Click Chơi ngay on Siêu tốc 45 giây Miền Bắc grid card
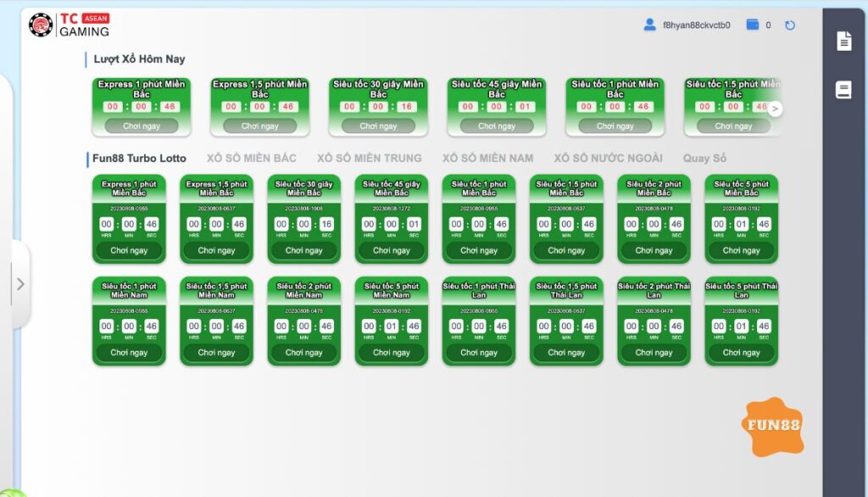This screenshot has height=497, width=868. [x=392, y=250]
